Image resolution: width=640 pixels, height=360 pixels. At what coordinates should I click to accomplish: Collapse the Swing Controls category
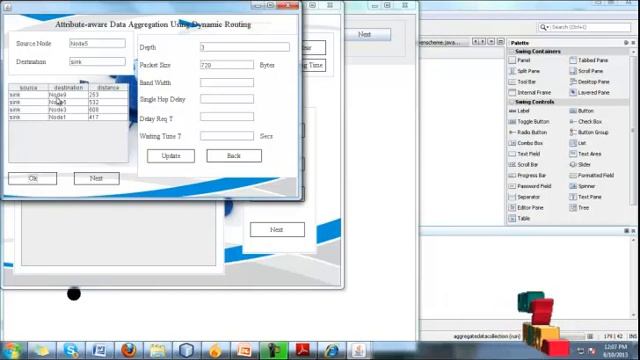coord(511,102)
